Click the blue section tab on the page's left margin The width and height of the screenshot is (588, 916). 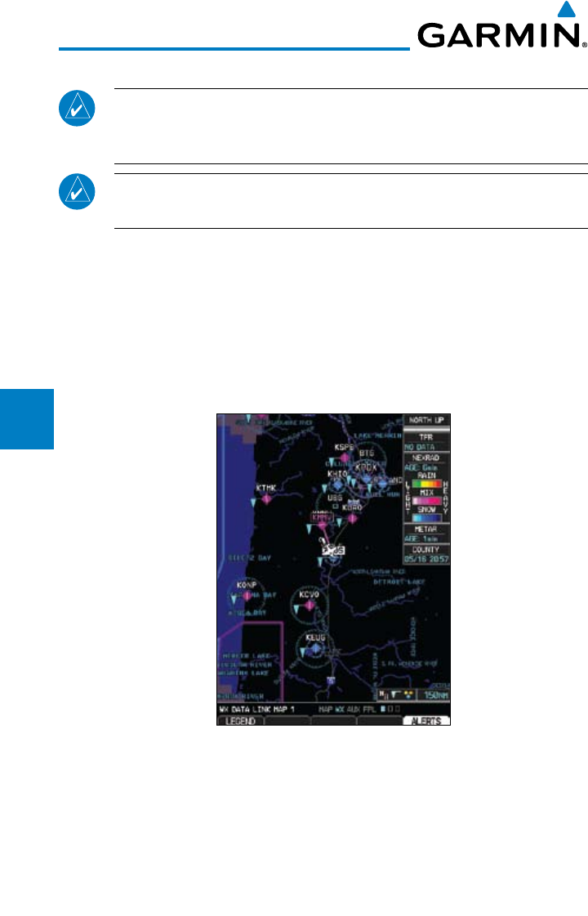click(27, 419)
